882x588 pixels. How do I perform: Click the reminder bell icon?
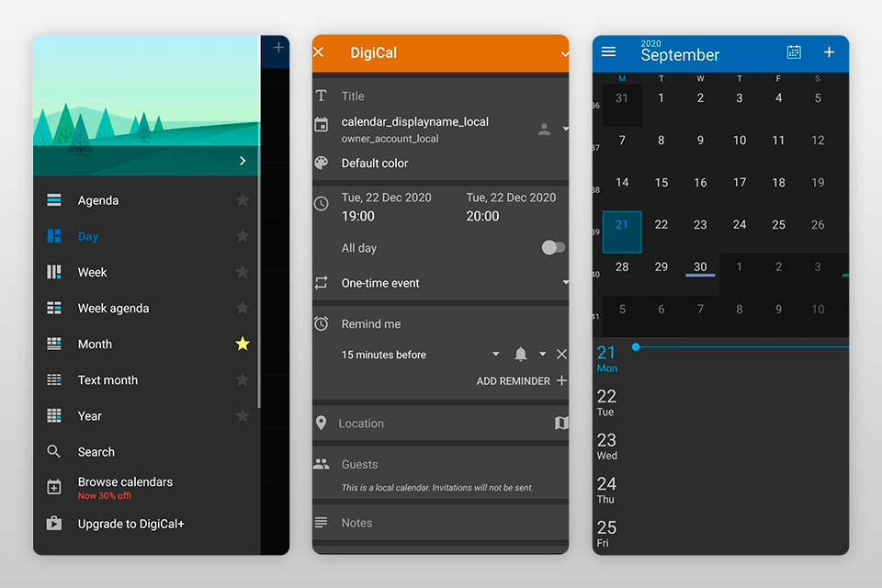520,354
